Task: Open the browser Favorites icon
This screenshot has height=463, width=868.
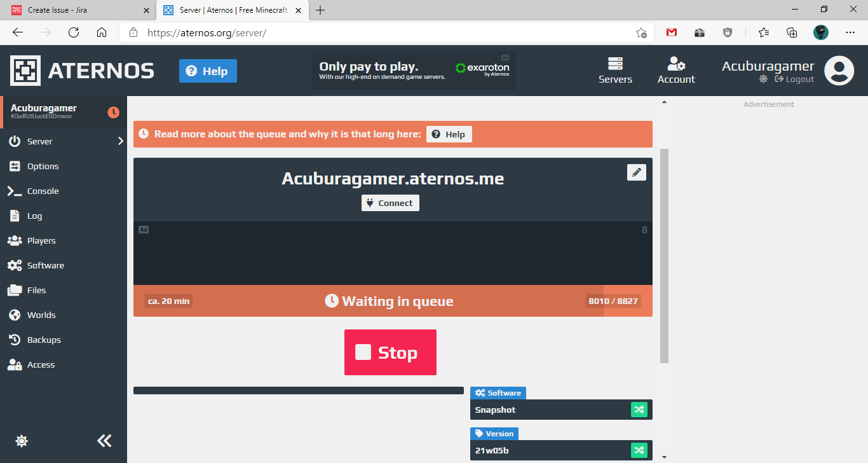Action: pyautogui.click(x=764, y=32)
